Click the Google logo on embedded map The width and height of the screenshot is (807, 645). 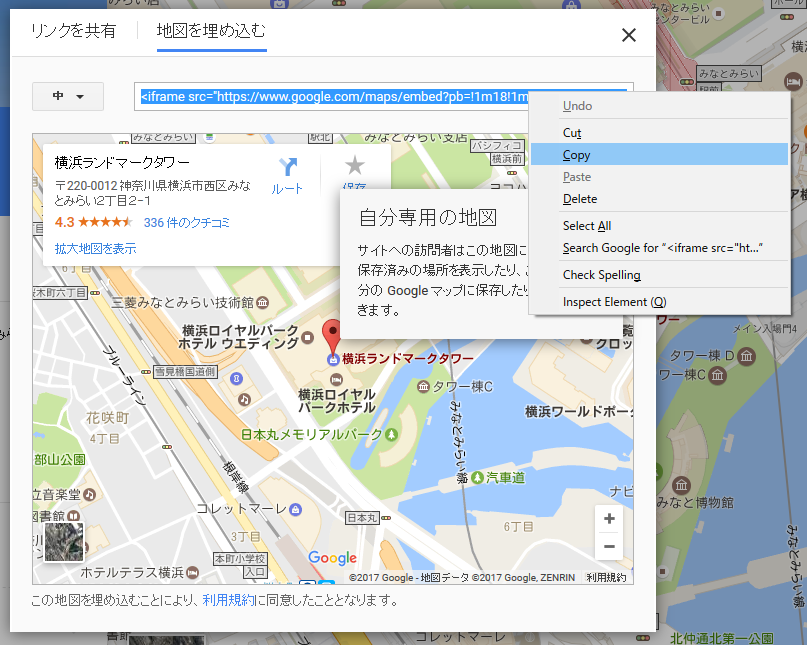click(332, 558)
